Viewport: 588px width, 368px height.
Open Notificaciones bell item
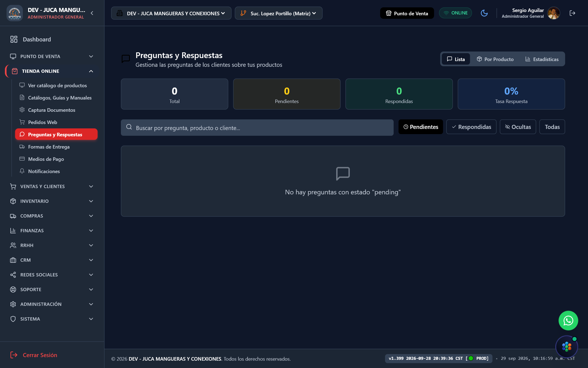tap(56, 171)
